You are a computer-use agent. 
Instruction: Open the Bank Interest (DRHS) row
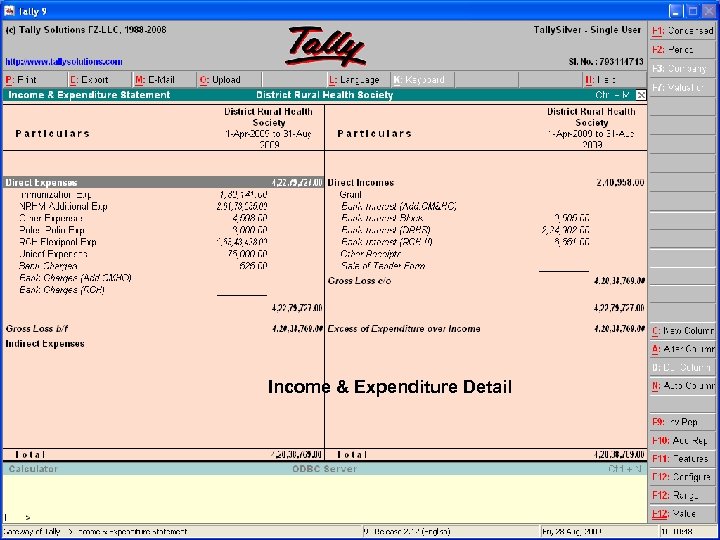point(465,231)
